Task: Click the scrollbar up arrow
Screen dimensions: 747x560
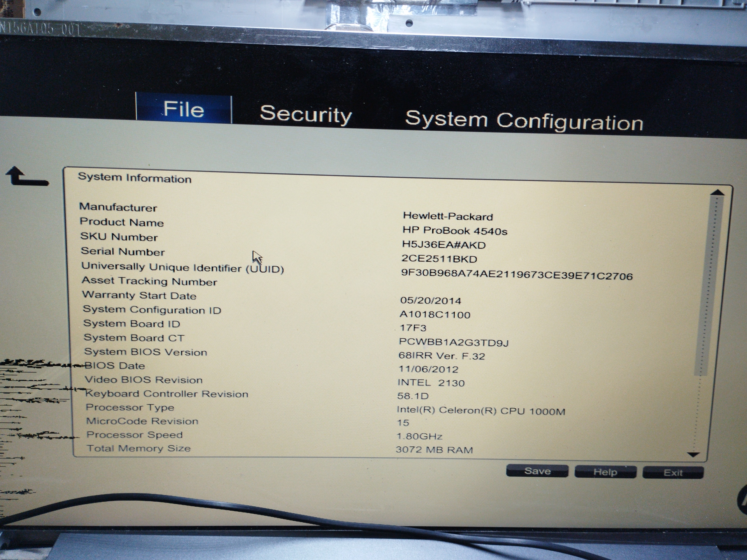Action: pyautogui.click(x=717, y=192)
